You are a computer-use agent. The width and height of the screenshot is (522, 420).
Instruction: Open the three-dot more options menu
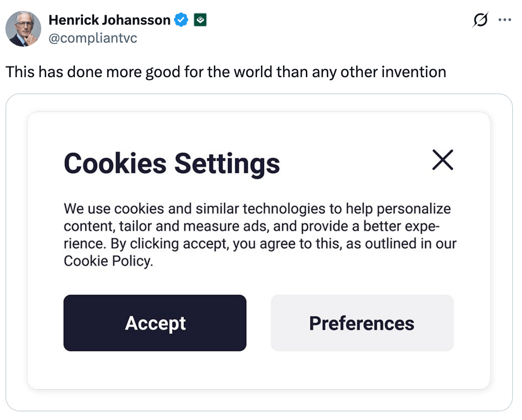pos(505,20)
